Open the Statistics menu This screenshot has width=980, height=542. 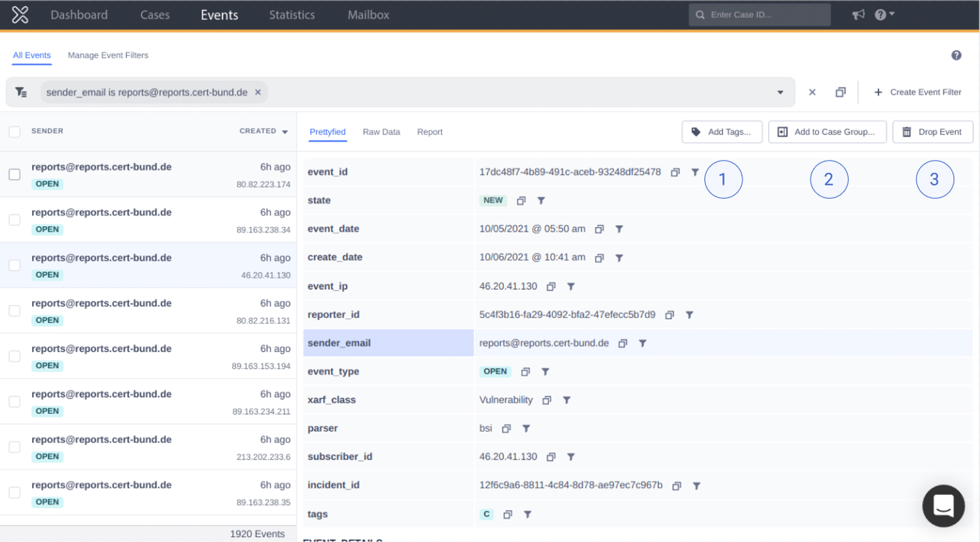pos(292,15)
